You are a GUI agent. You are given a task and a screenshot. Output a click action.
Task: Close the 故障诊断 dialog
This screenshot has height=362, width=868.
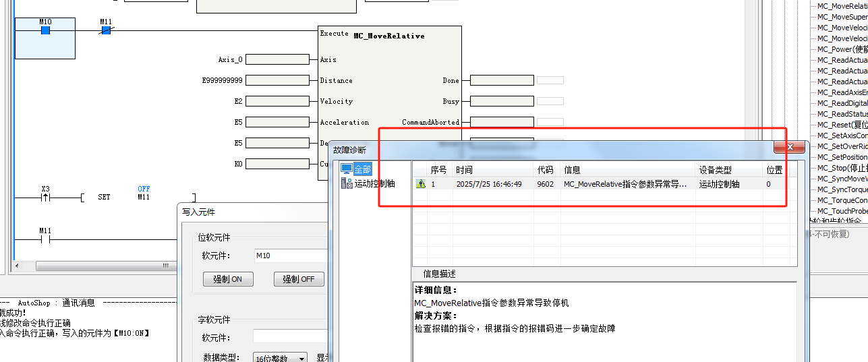789,147
